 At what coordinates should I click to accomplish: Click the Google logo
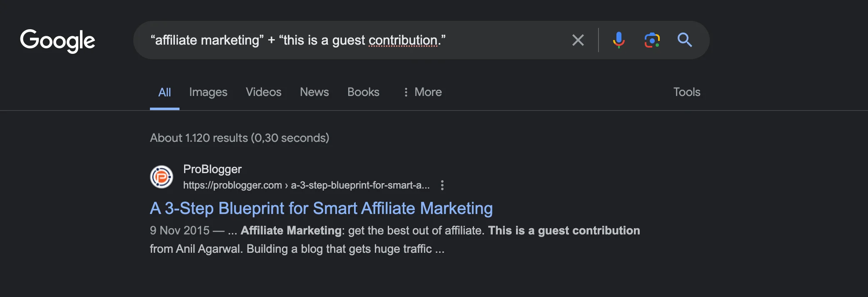click(57, 40)
